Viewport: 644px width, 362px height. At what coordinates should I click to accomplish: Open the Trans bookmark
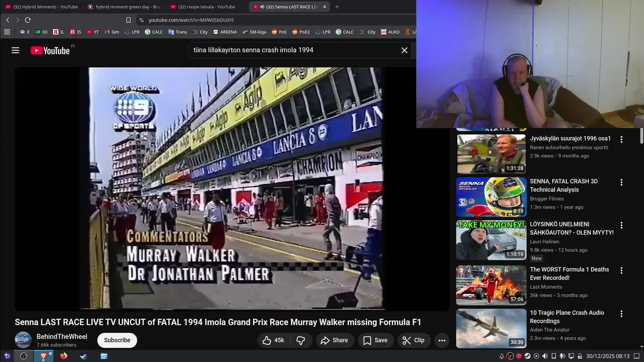click(x=178, y=32)
